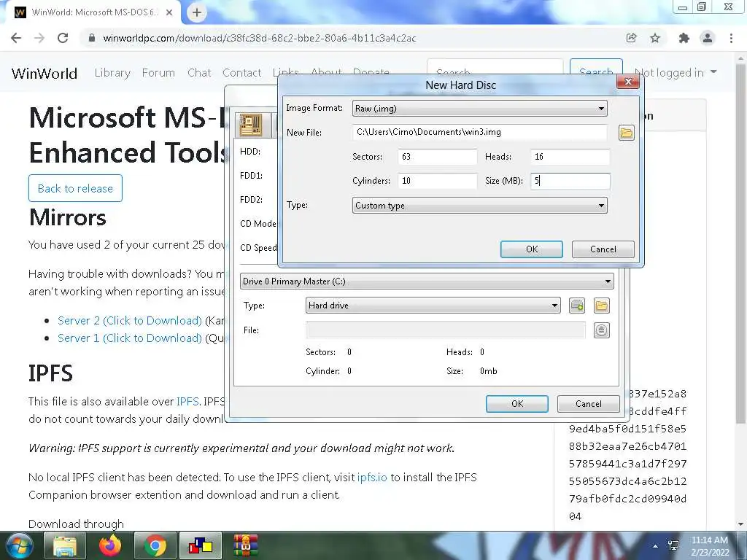Open the Custom type dropdown
Image resolution: width=747 pixels, height=560 pixels.
tap(480, 206)
